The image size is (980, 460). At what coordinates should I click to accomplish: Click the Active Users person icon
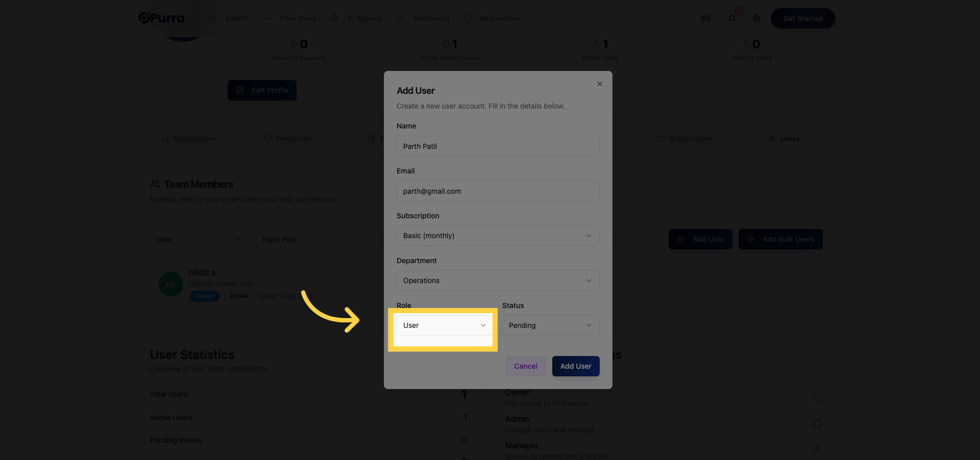pyautogui.click(x=596, y=44)
